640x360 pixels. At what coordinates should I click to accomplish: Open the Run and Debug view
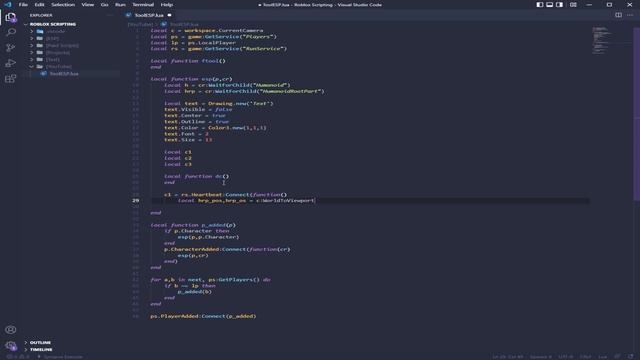coord(11,63)
